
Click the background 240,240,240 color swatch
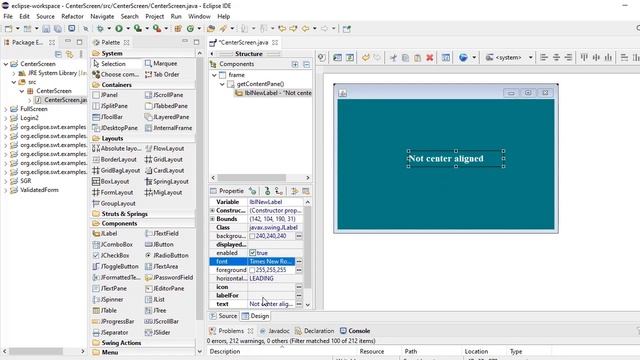[x=252, y=236]
